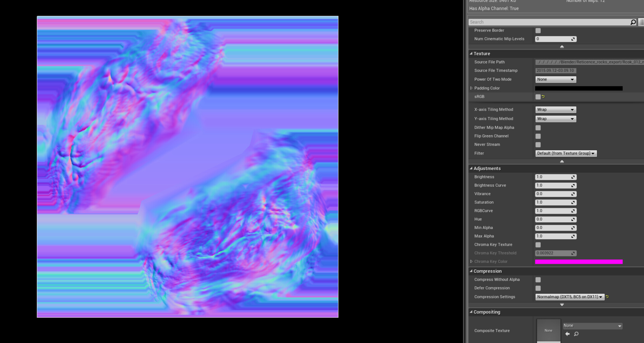Click the RGBCurve spinner arrow
This screenshot has height=343, width=644.
(573, 211)
